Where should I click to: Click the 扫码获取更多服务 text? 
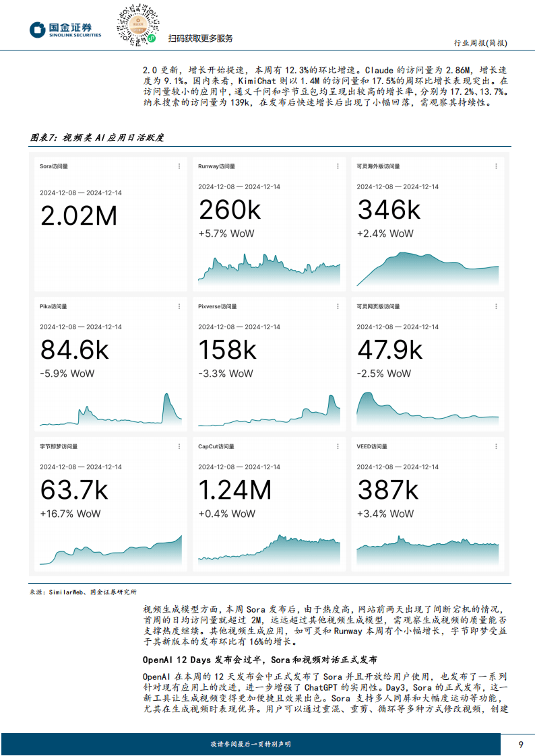click(200, 38)
